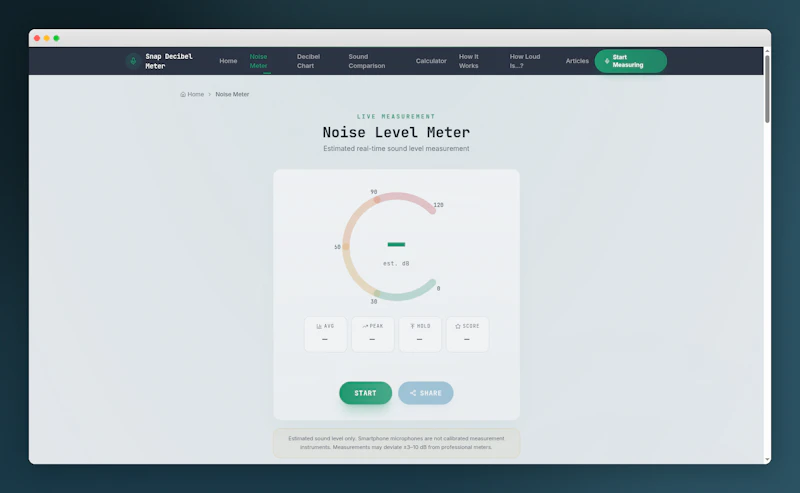
Task: Click the 30 mark on the gauge
Action: coord(373,302)
